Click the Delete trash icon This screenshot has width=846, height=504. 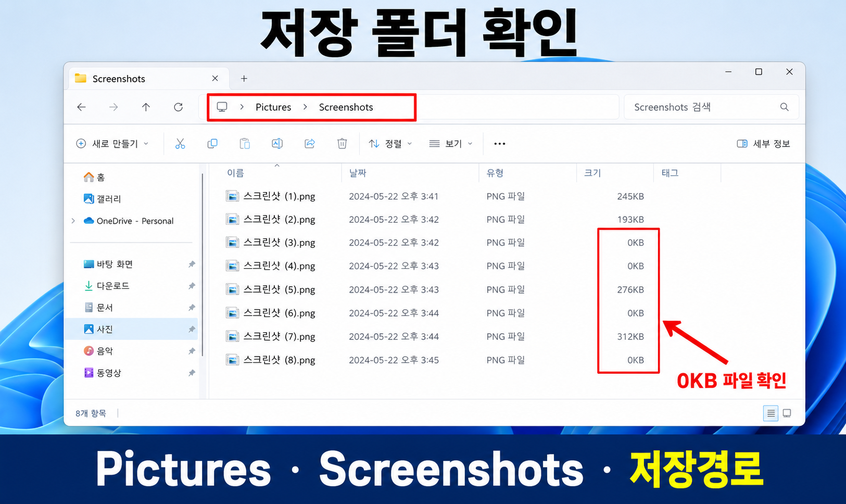pos(342,144)
